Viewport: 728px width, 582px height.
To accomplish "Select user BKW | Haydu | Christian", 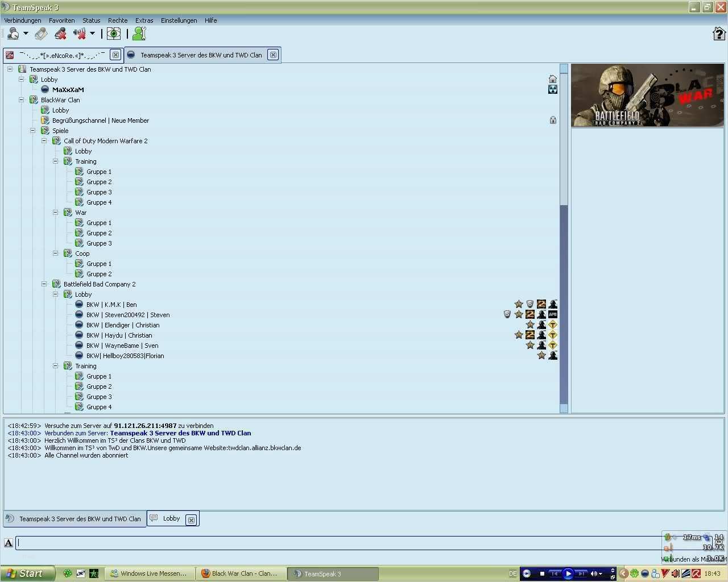I will pos(119,335).
